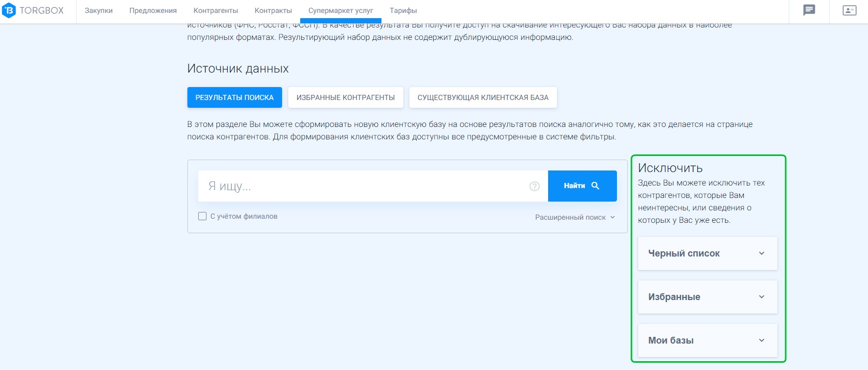Expand Расширенный поиск options
The width and height of the screenshot is (868, 370).
tap(575, 217)
